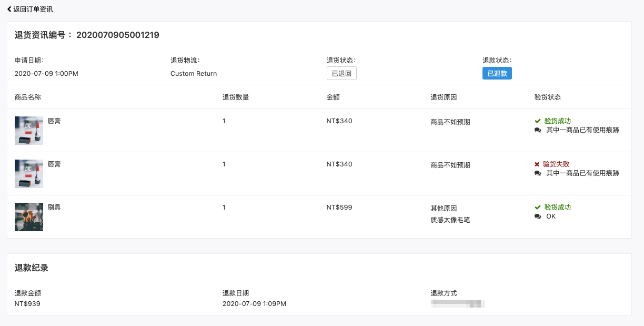Image resolution: width=644 pixels, height=326 pixels.
Task: Click the blue 已退款 refund status badge
Action: [497, 73]
